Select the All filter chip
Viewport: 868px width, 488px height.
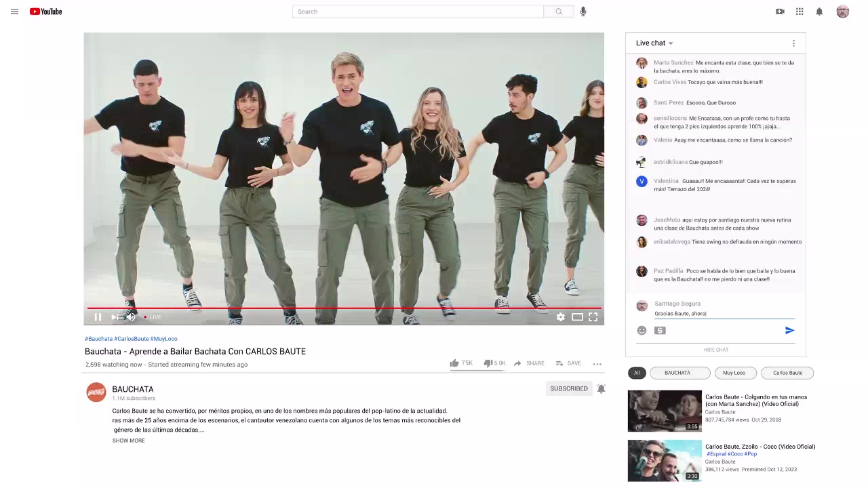click(x=637, y=373)
